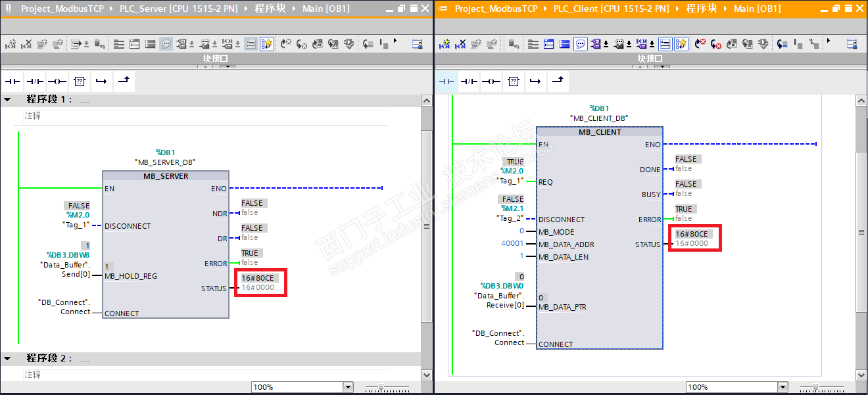
Task: Select MB_SERVER block title
Action: [x=166, y=176]
